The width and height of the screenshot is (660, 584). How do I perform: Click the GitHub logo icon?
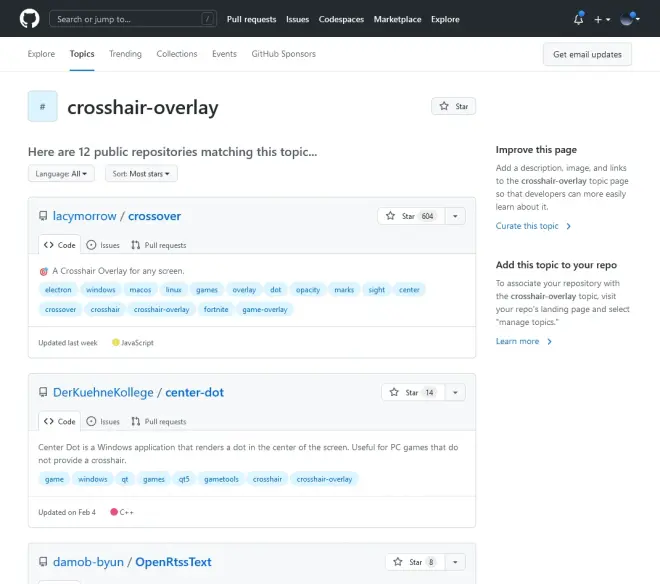click(30, 18)
